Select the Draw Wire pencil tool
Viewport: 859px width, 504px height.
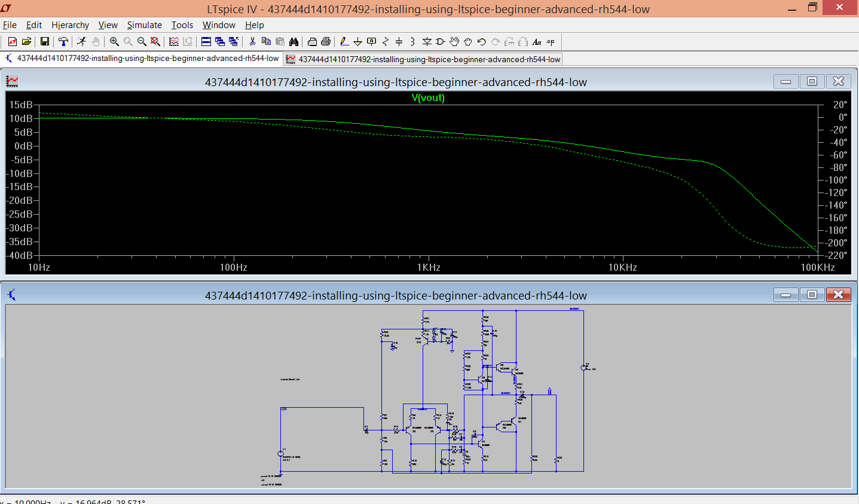[x=344, y=41]
